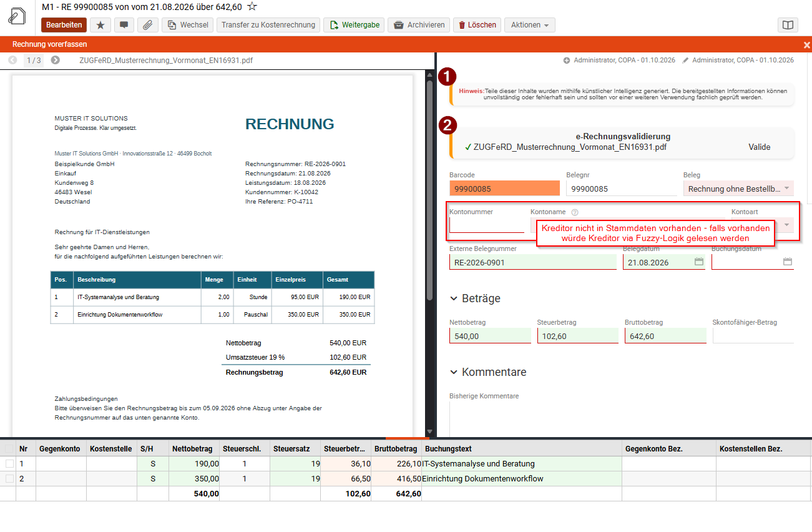The height and width of the screenshot is (532, 812).
Task: Close the Rechnung vorerfassen bar
Action: [x=806, y=45]
